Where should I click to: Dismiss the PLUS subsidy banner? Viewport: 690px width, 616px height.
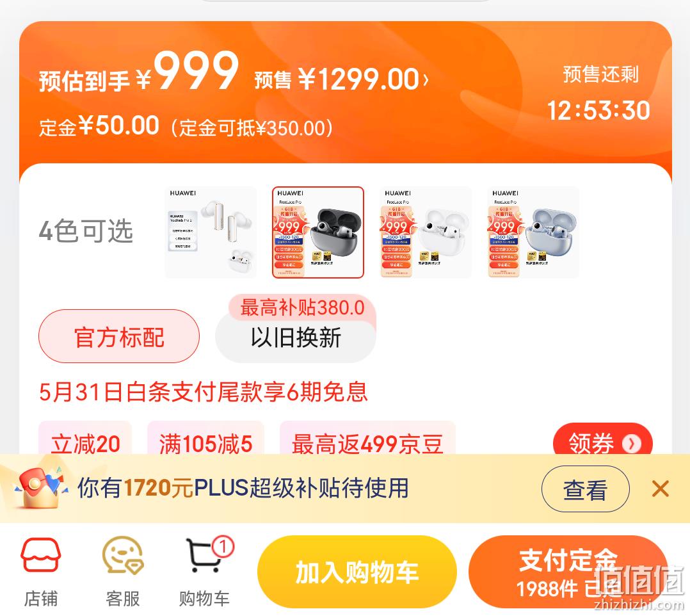660,489
